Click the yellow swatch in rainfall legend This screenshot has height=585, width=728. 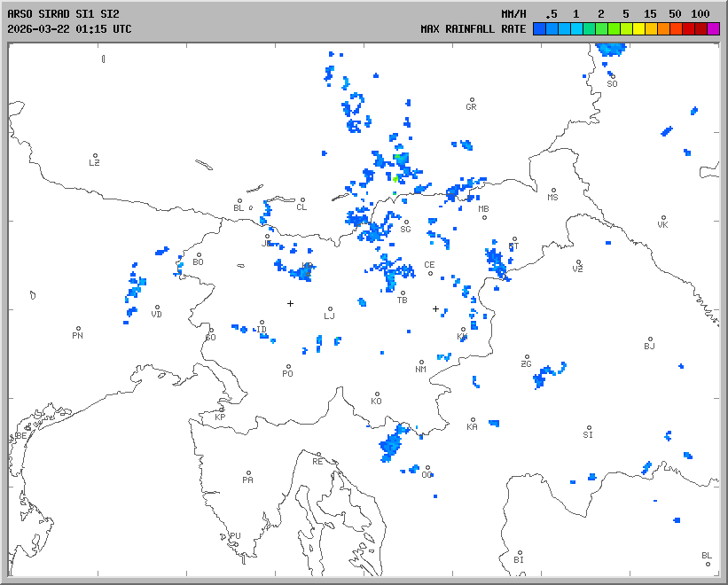coord(639,28)
